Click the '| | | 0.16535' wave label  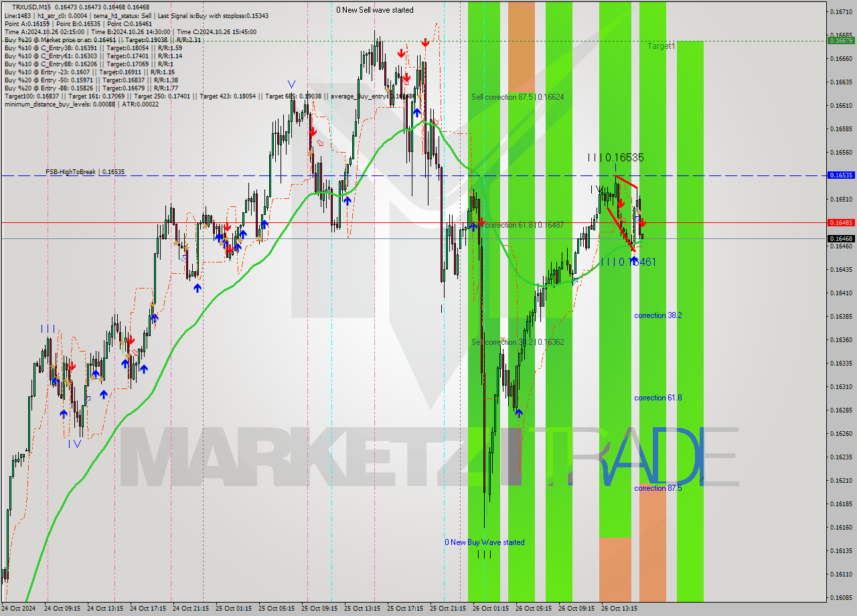pyautogui.click(x=616, y=157)
